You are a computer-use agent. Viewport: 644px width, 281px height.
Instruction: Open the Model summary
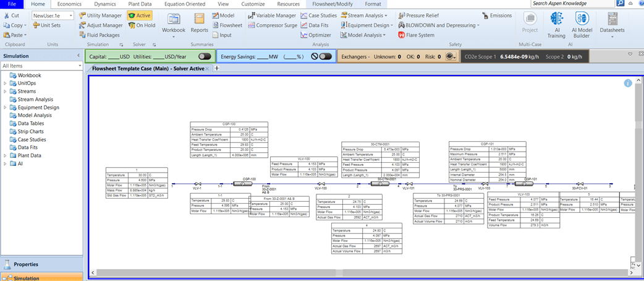click(224, 15)
